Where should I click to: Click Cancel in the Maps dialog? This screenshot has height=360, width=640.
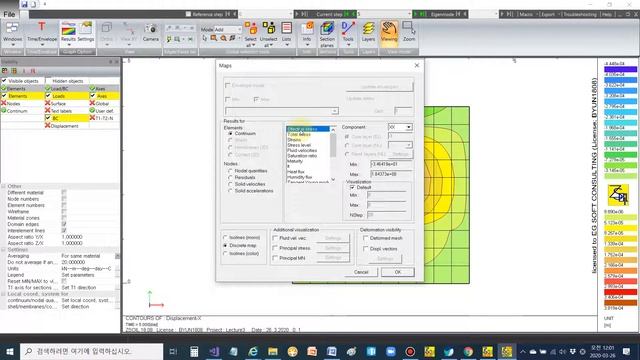tap(361, 272)
